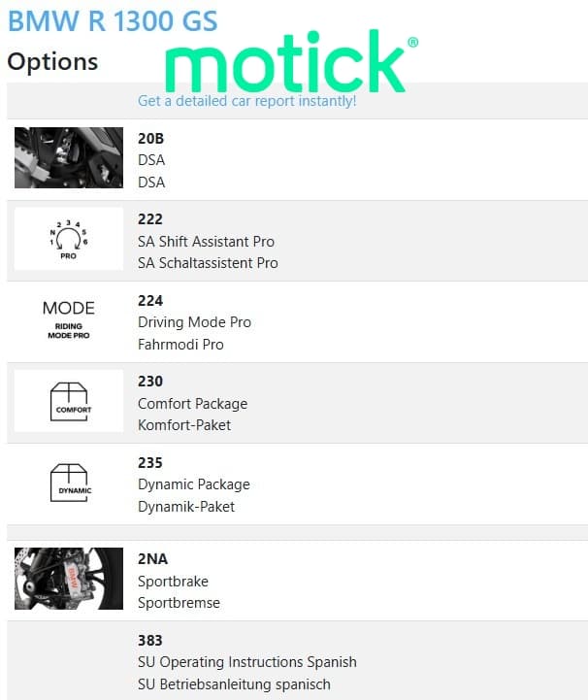The height and width of the screenshot is (700, 588).
Task: Select option code 2NA
Action: [152, 559]
